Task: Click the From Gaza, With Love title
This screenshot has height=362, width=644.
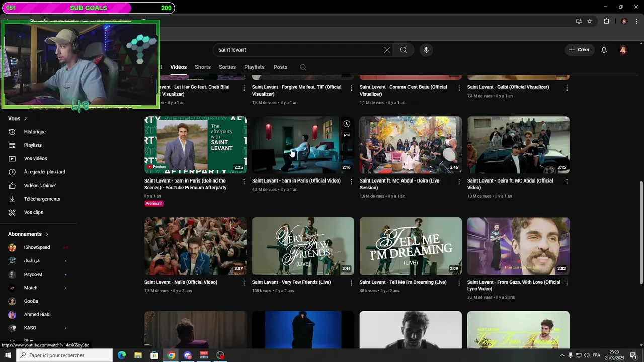Action: (x=514, y=285)
